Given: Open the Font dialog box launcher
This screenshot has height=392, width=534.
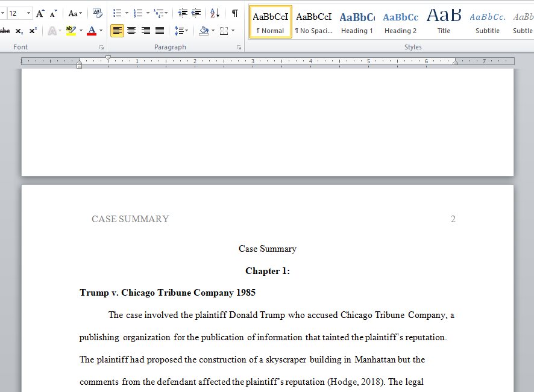Looking at the screenshot, I should pos(101,48).
